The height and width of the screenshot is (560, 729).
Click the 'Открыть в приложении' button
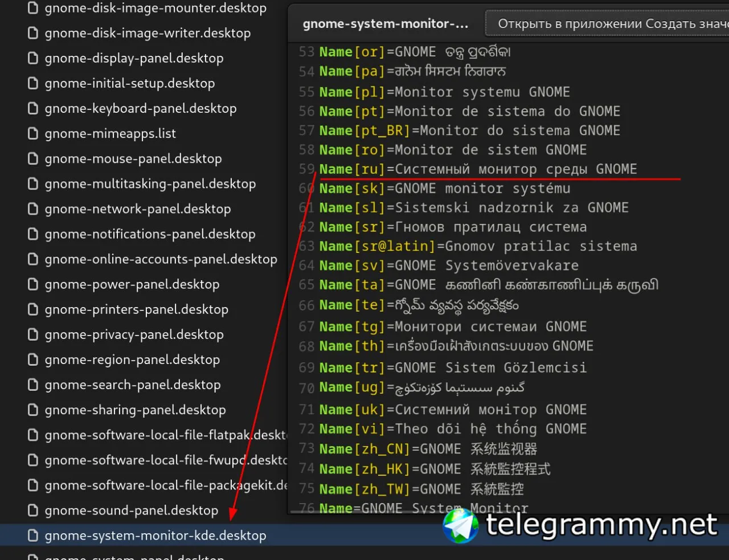(x=570, y=24)
